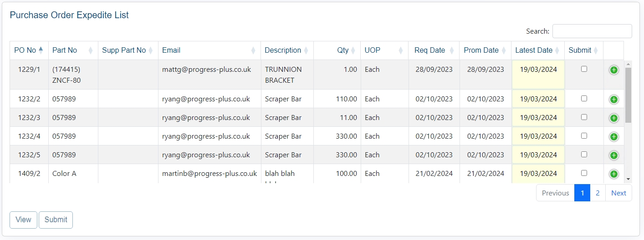Click Next pagination link

[618, 193]
